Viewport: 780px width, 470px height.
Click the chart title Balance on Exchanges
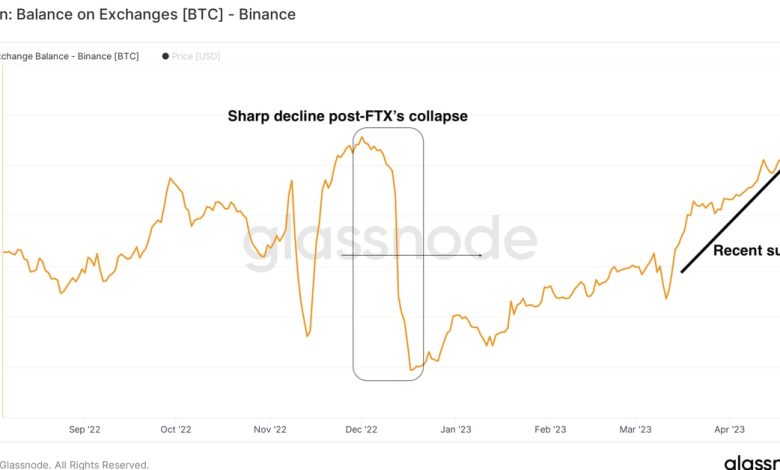click(x=148, y=15)
